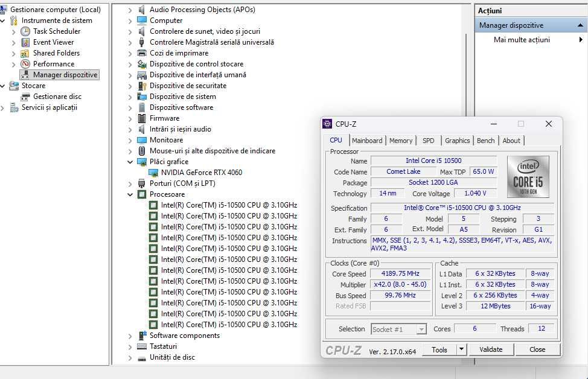Select Dispozitive software category

coord(182,107)
